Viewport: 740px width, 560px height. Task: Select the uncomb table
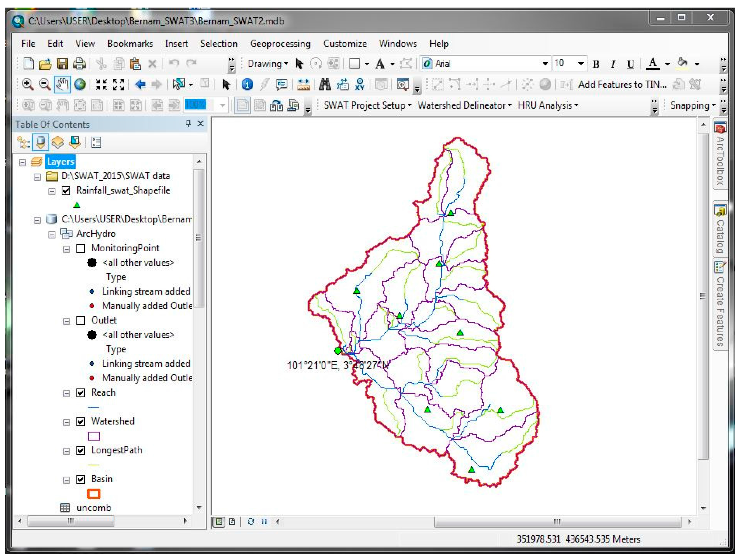pyautogui.click(x=94, y=508)
